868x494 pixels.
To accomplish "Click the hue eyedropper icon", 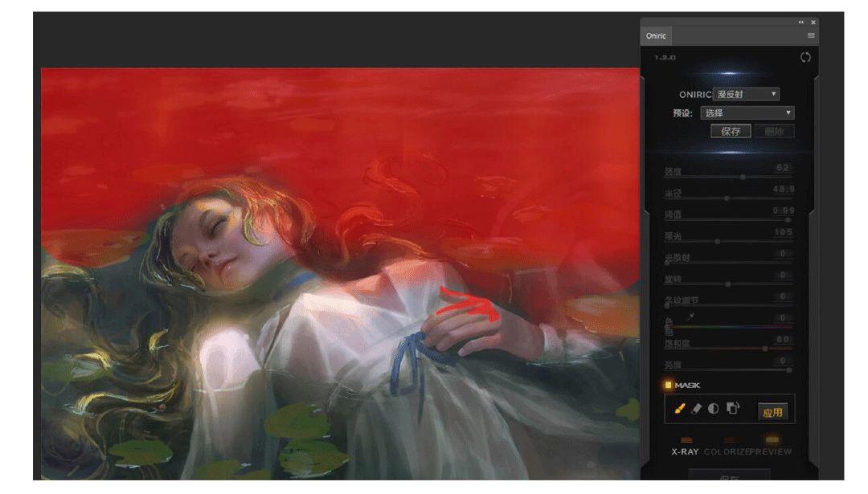I will click(x=691, y=316).
